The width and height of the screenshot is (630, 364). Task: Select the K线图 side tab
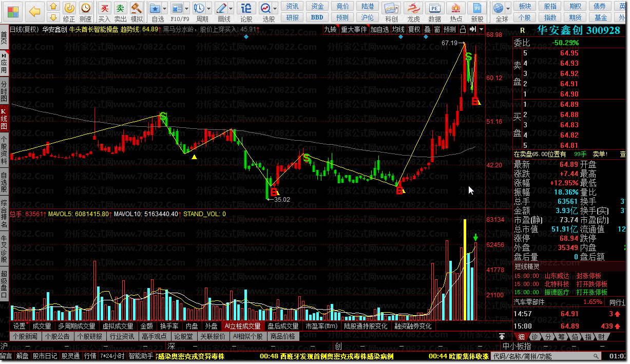[4, 119]
